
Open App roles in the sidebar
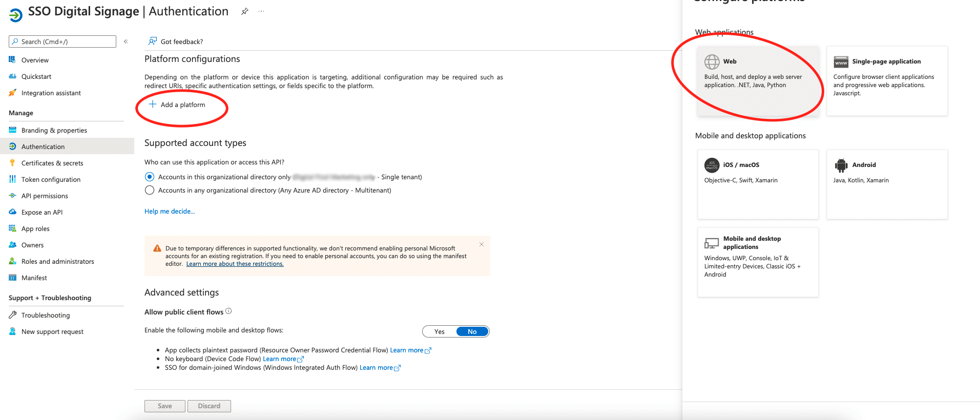[35, 228]
